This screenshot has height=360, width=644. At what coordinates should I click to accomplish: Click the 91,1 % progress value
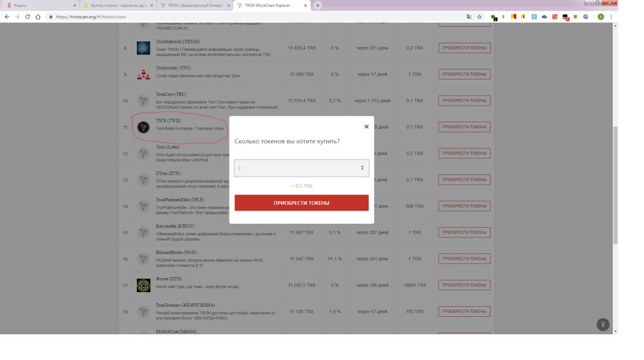point(335,258)
